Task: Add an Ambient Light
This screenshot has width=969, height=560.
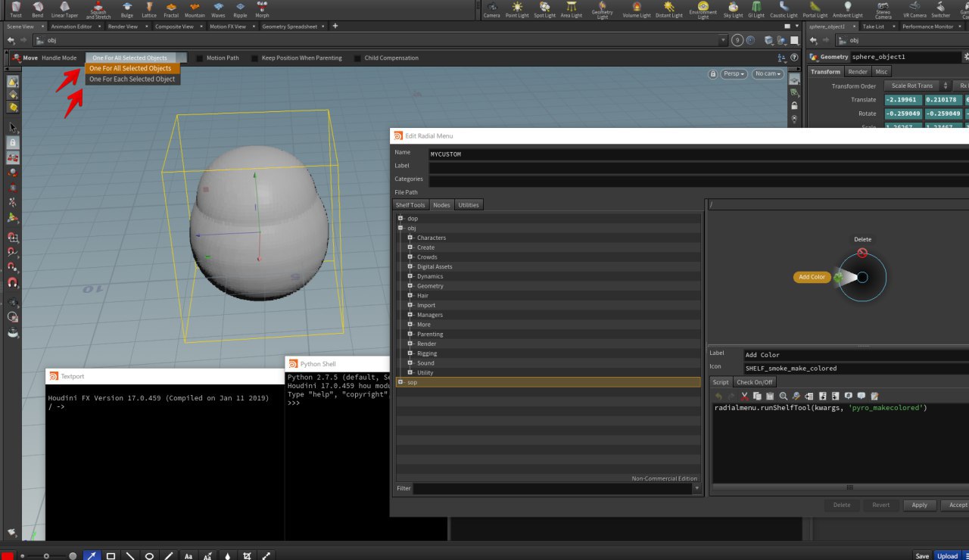Action: coord(848,10)
